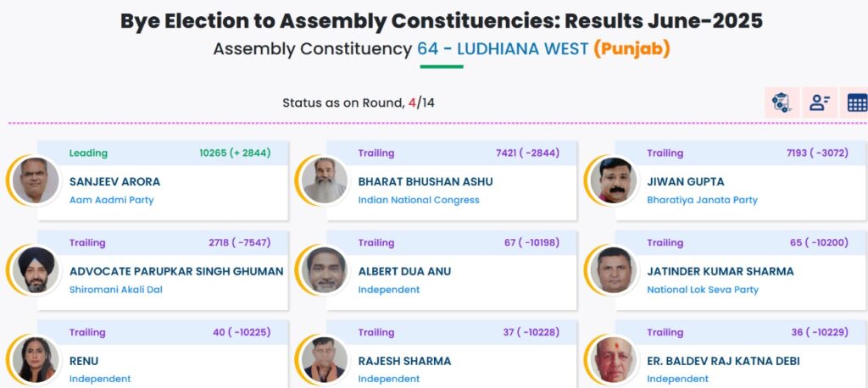
Task: Open the round-wise results clipboard icon
Action: coord(781,103)
